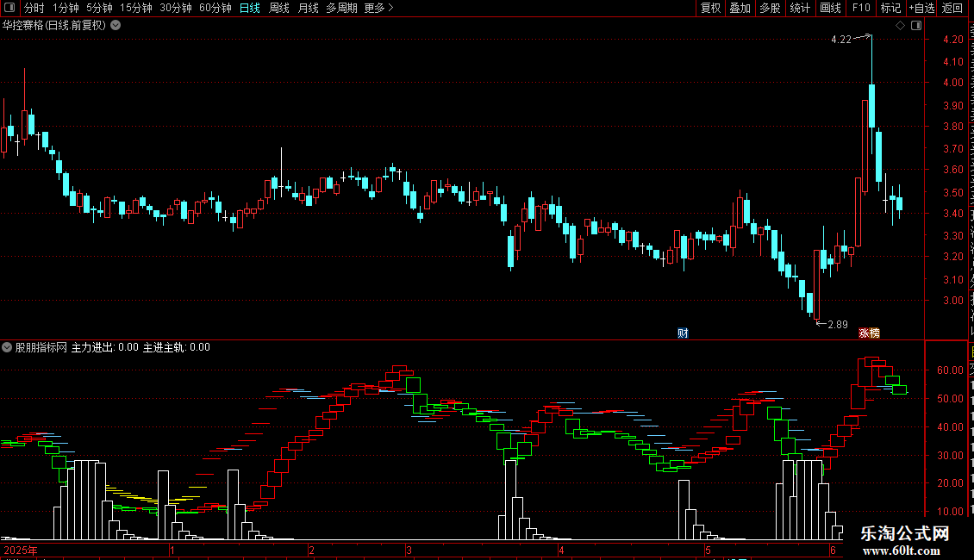Expand the 华控赛格 title dropdown arrow

tap(116, 26)
